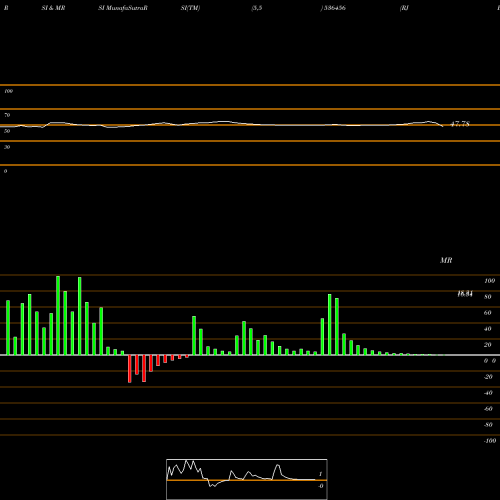Click the 20 tick on MR axis

488,345
